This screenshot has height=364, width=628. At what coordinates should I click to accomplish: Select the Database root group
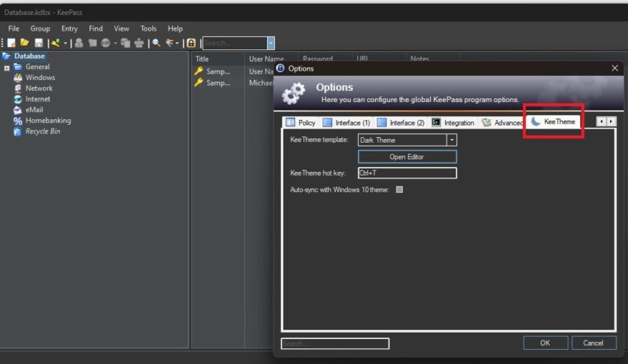click(30, 56)
